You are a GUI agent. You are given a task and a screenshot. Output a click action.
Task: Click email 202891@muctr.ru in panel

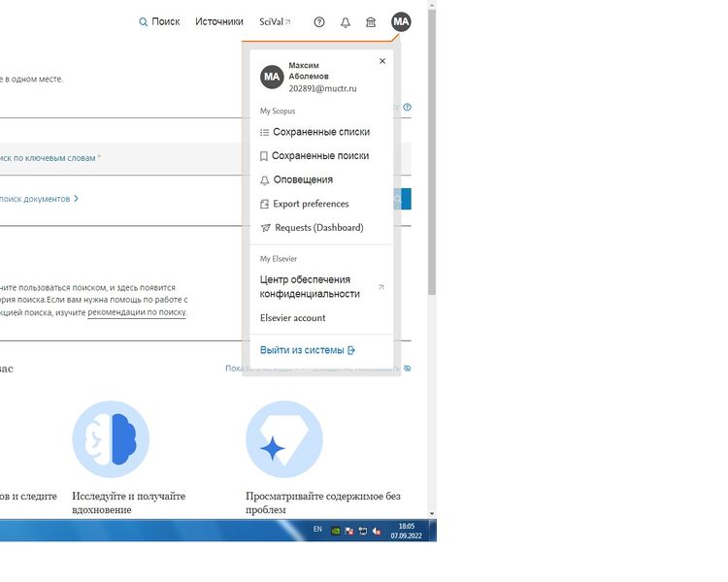tap(322, 88)
